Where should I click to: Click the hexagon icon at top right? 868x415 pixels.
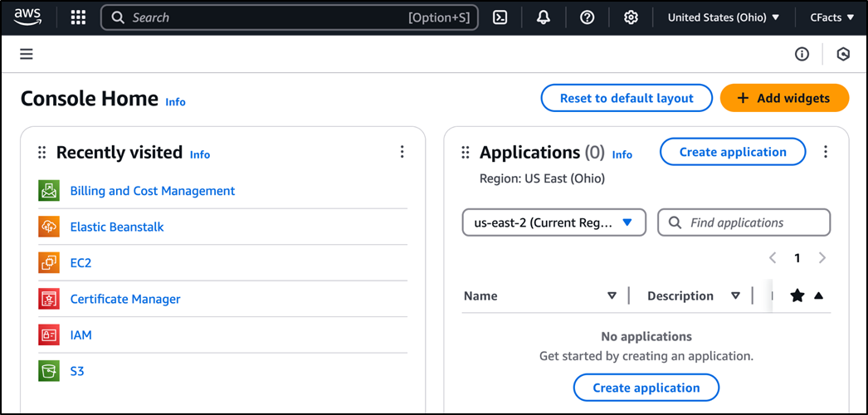[x=842, y=54]
